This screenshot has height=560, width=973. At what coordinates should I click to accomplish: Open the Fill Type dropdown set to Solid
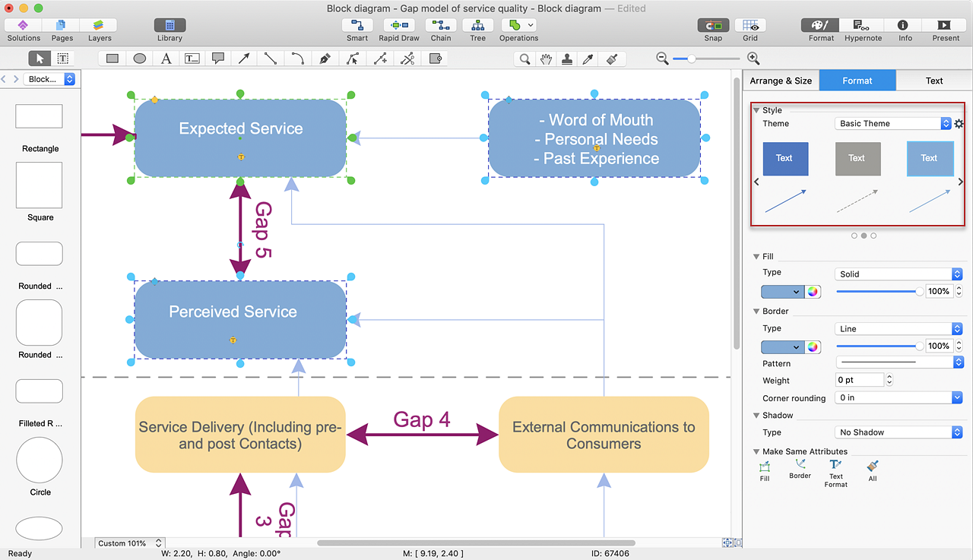[x=899, y=274]
